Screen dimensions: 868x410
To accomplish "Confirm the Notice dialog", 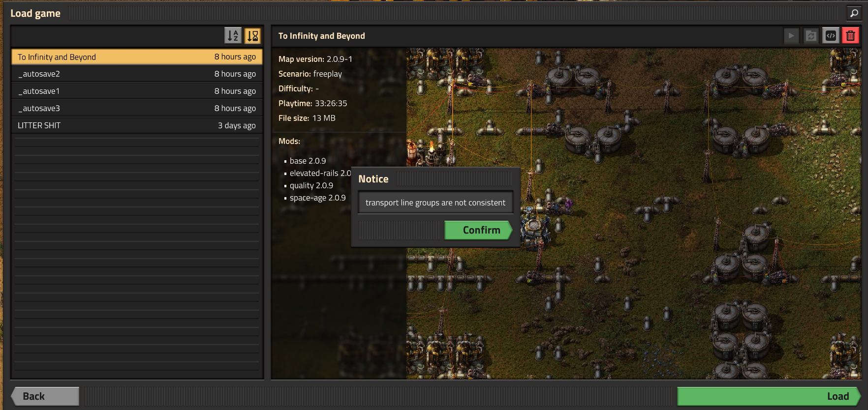I will [x=479, y=230].
